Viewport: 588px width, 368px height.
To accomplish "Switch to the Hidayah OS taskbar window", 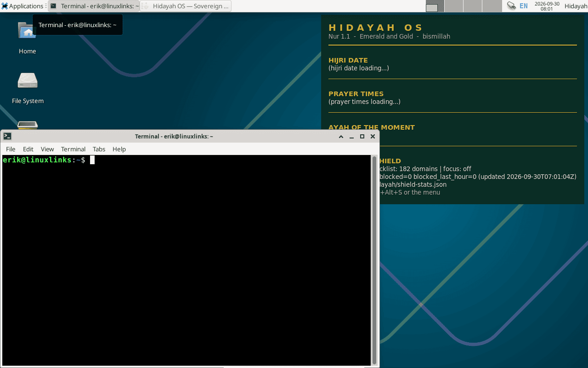I will pos(186,6).
